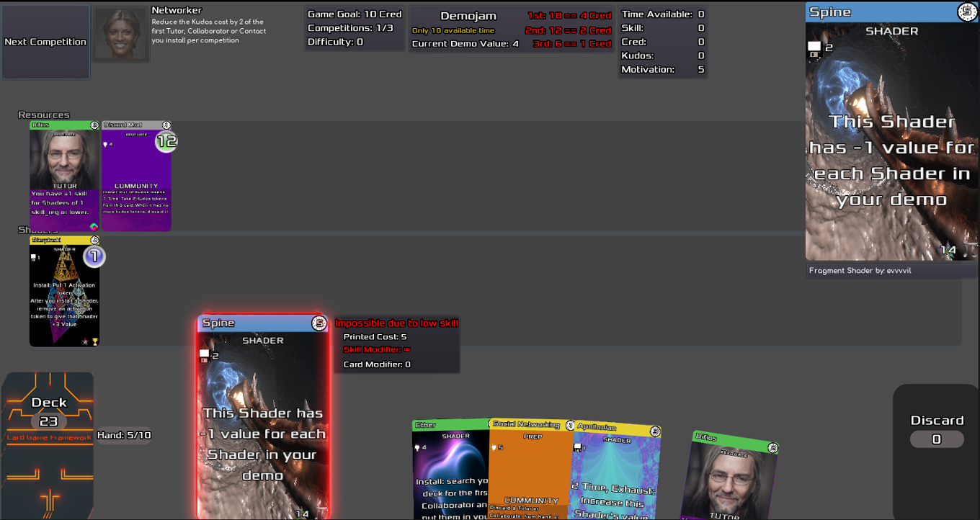Viewport: 980px width, 520px height.
Task: Click the 12 Kudos token counter
Action: pos(166,142)
